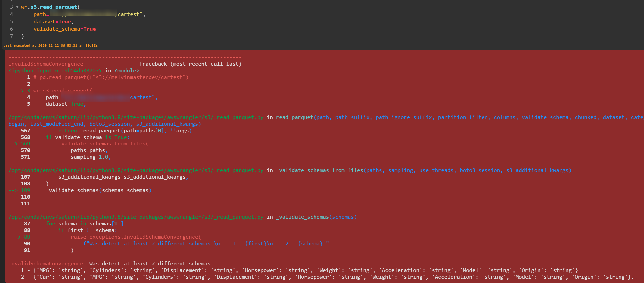Viewport: 644px width, 283px height.
Task: Click "_validate_schemas(schemas=schemas)" on line 109
Action: (x=99, y=190)
